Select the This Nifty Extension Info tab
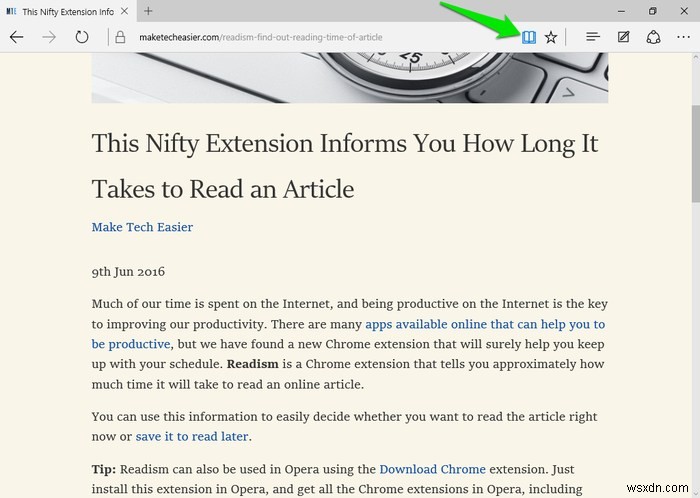Image resolution: width=700 pixels, height=498 pixels. [68, 12]
